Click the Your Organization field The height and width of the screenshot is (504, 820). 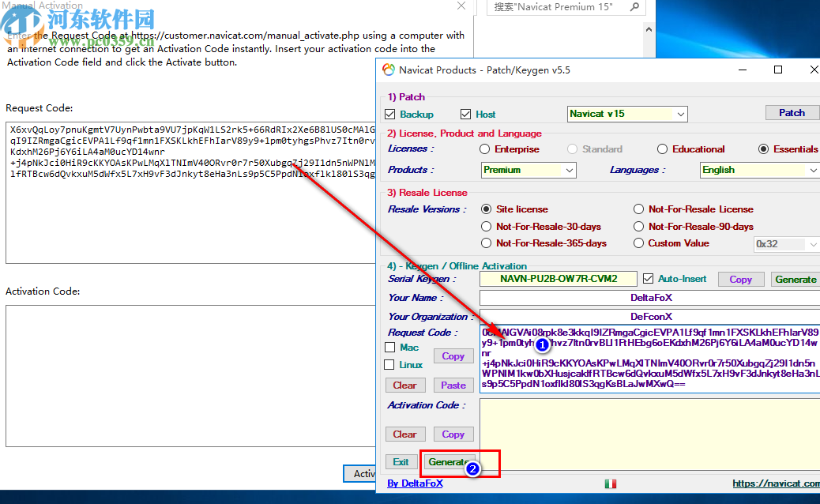(x=649, y=316)
